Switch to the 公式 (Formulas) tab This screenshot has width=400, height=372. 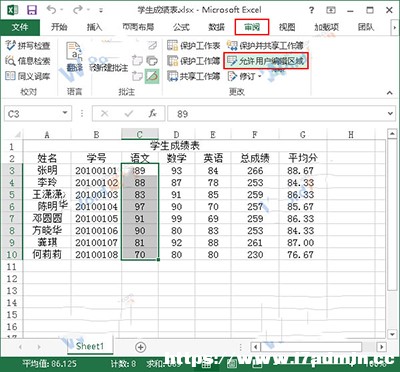181,27
